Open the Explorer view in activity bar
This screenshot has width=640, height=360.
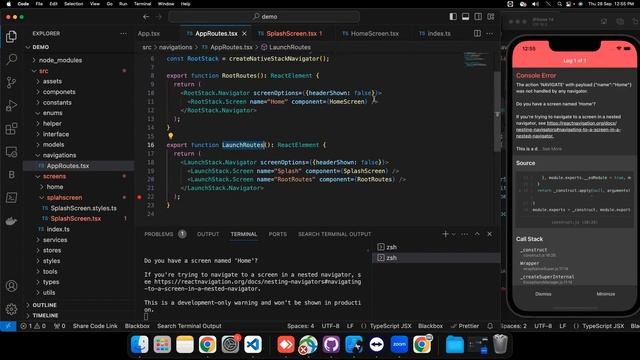(x=11, y=37)
